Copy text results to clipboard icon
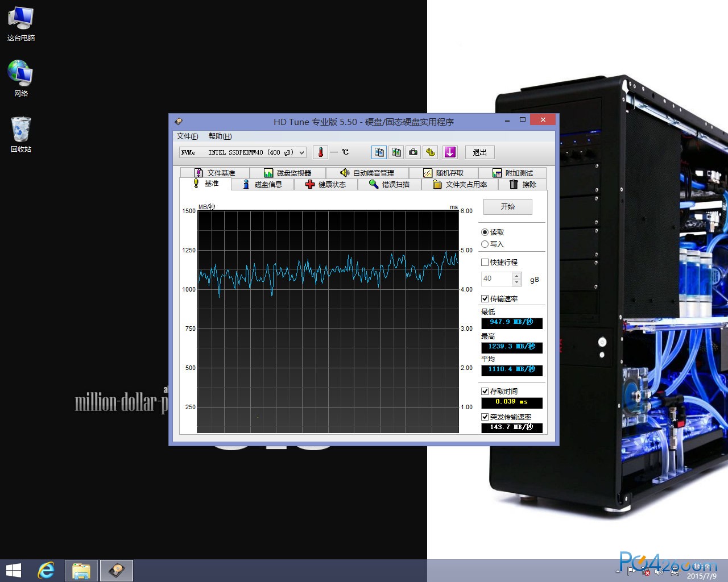Screen dimensions: 728x582 [379, 152]
